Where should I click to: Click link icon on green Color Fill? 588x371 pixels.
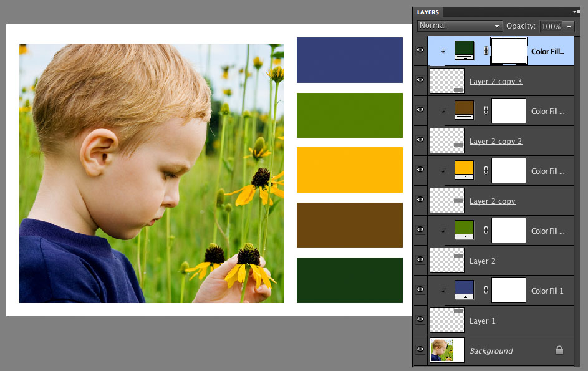[x=486, y=230]
